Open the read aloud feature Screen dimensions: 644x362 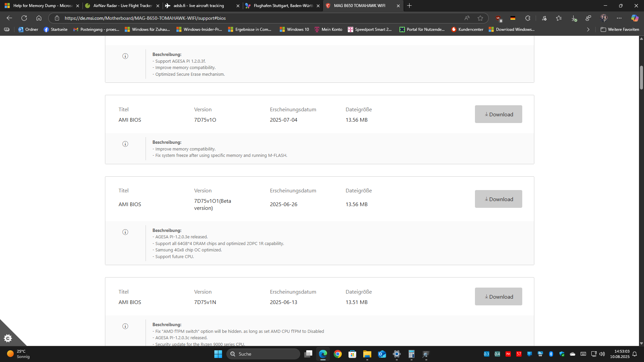point(467,18)
